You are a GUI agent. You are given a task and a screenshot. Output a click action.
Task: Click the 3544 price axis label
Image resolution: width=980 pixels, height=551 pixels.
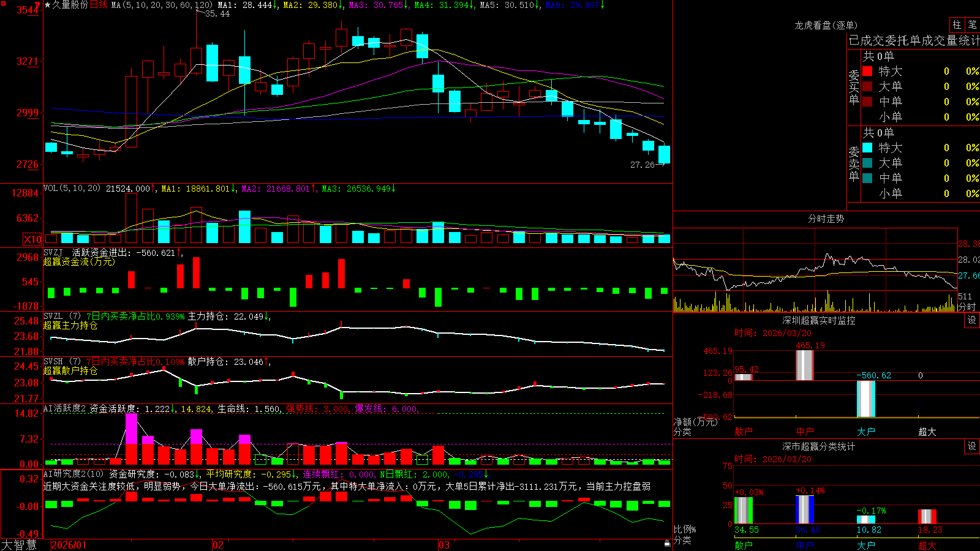[x=28, y=10]
